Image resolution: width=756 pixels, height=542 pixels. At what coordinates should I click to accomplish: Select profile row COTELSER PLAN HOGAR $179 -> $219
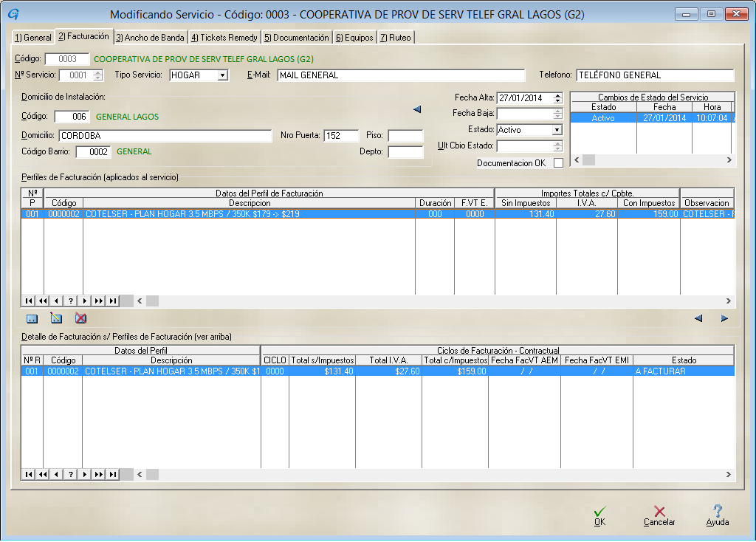(377, 215)
